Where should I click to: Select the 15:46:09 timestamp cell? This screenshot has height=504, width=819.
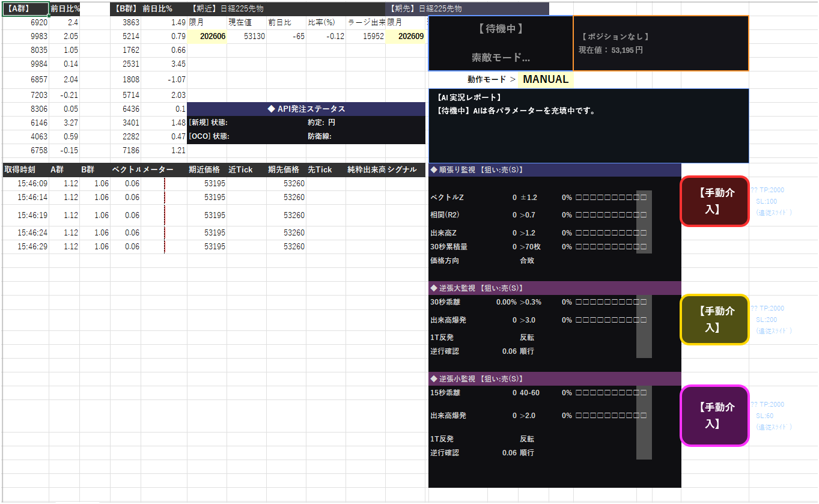[25, 184]
